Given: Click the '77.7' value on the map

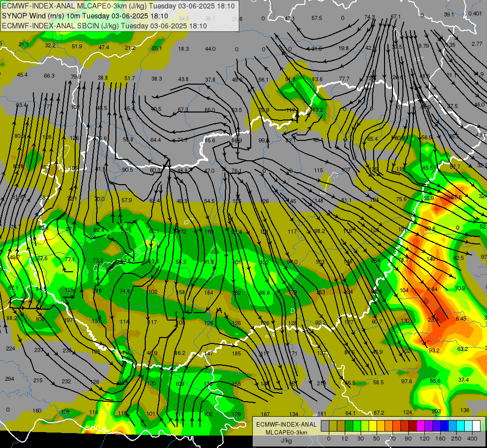Looking at the screenshot, I should tap(344, 79).
